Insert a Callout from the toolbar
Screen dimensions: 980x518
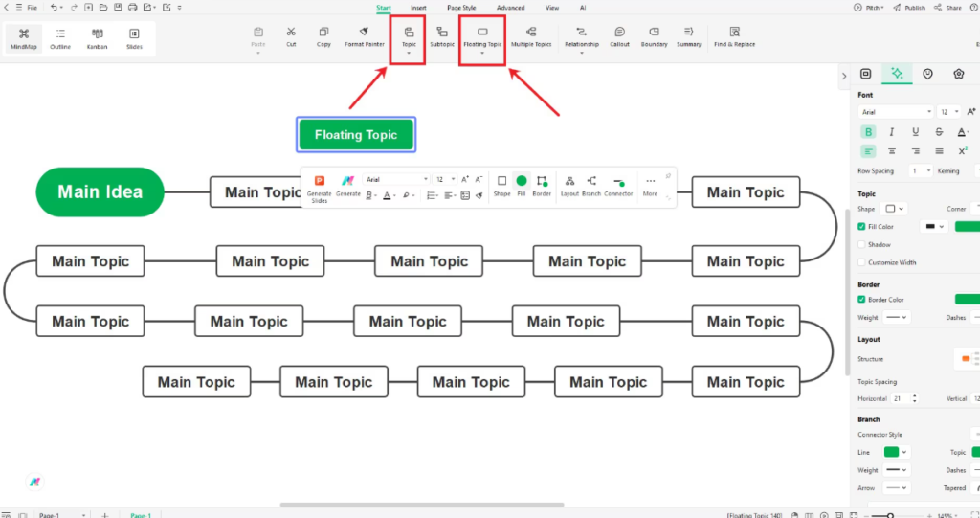[619, 36]
